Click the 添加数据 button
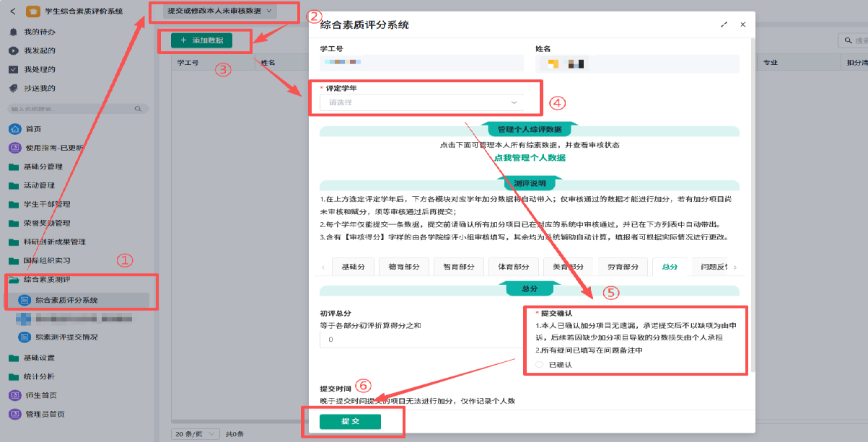This screenshot has height=442, width=868. [201, 40]
